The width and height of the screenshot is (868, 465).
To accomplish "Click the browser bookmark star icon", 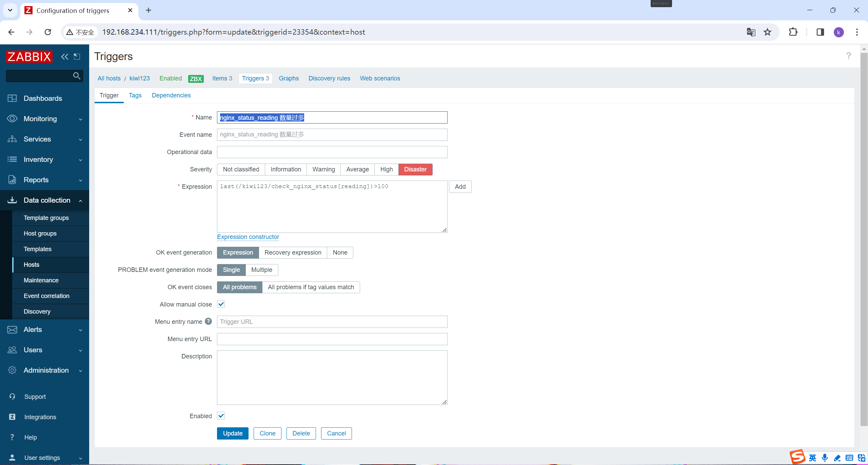I will [767, 32].
